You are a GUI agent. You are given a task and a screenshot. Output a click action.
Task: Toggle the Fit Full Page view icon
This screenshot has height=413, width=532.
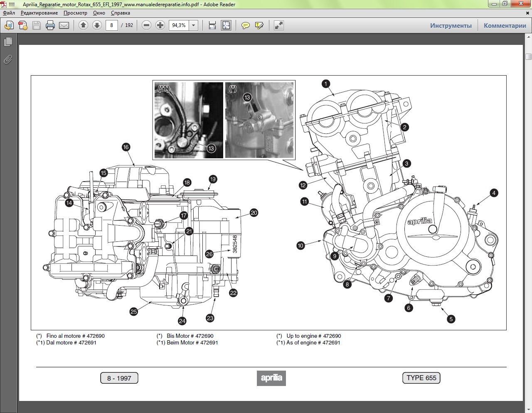pyautogui.click(x=226, y=25)
